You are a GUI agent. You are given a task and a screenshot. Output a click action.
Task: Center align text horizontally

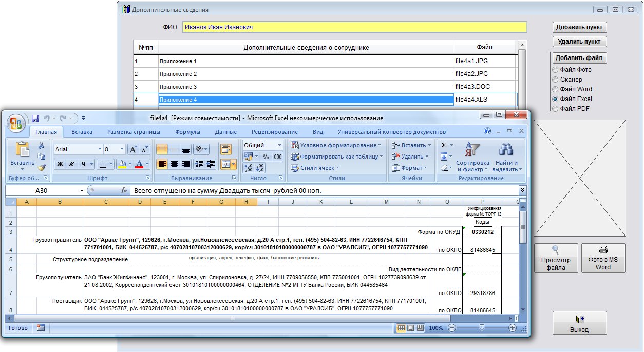coord(174,164)
